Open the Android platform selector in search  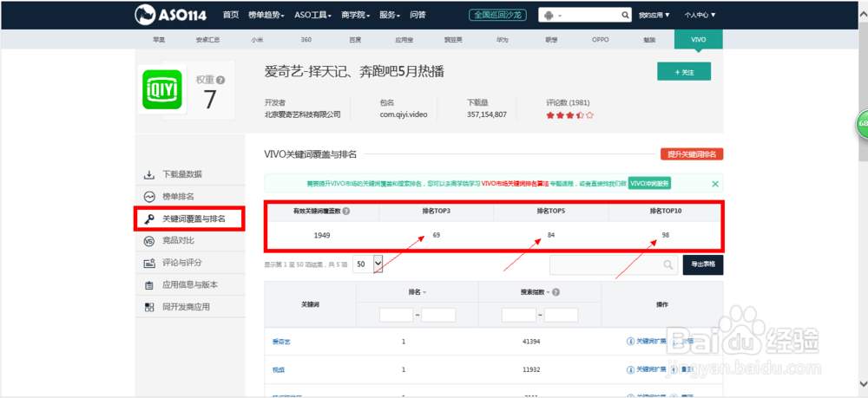552,16
